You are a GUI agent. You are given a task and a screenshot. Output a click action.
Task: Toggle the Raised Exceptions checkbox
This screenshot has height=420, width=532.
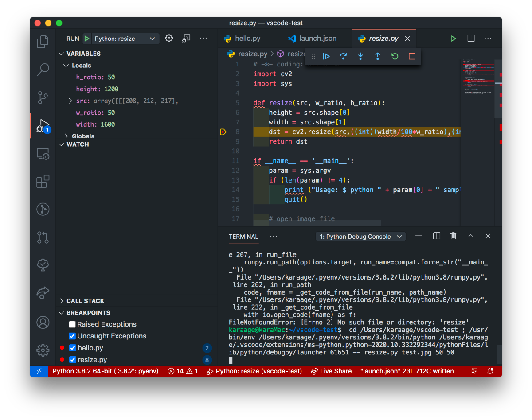coord(72,324)
